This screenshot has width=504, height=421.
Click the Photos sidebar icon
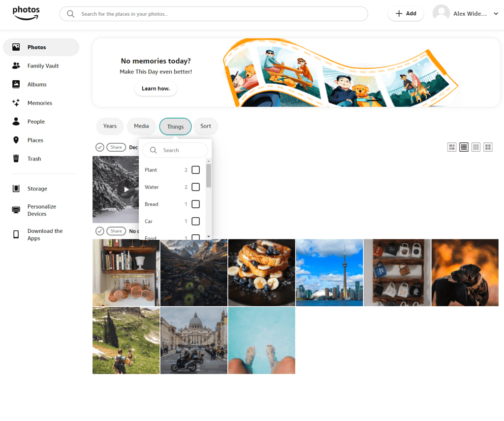[x=16, y=47]
